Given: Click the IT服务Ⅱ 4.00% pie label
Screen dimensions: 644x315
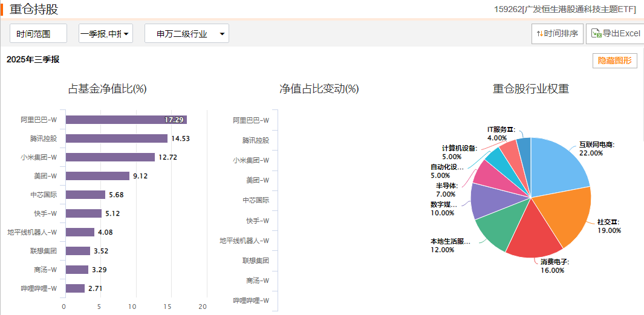Looking at the screenshot, I should pyautogui.click(x=501, y=134).
